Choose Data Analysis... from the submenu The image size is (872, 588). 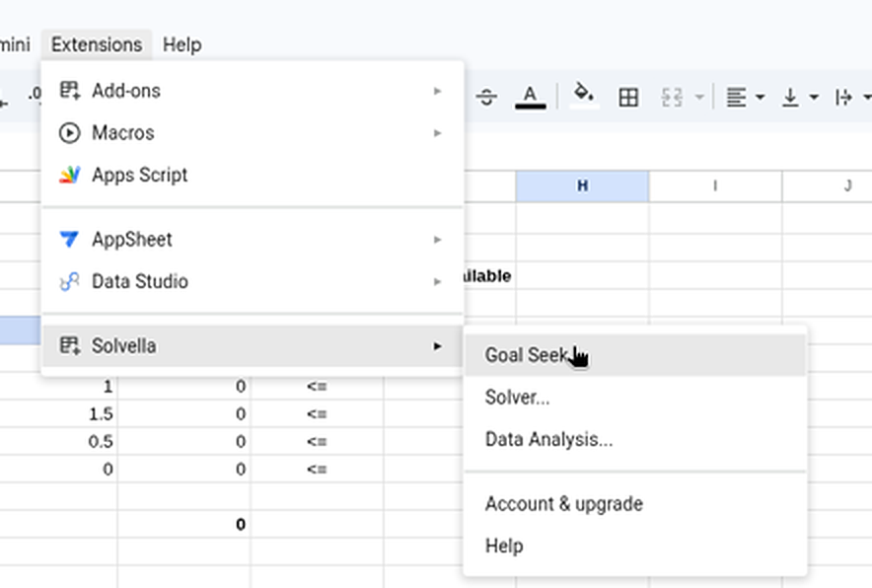[634, 439]
